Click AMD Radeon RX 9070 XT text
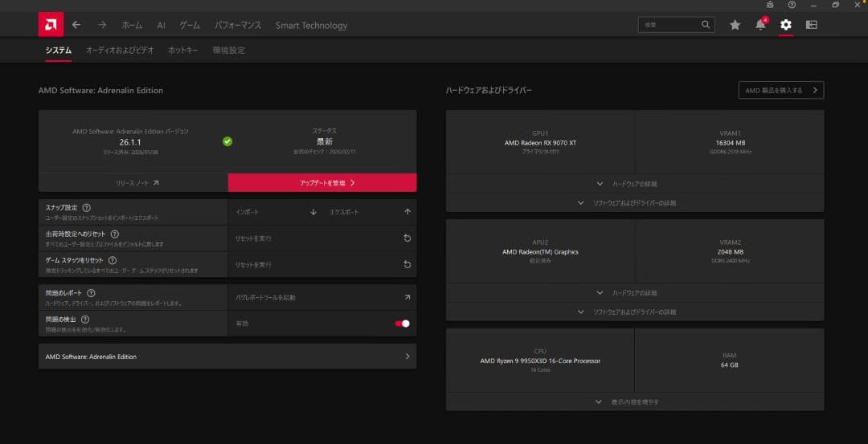 tap(540, 143)
